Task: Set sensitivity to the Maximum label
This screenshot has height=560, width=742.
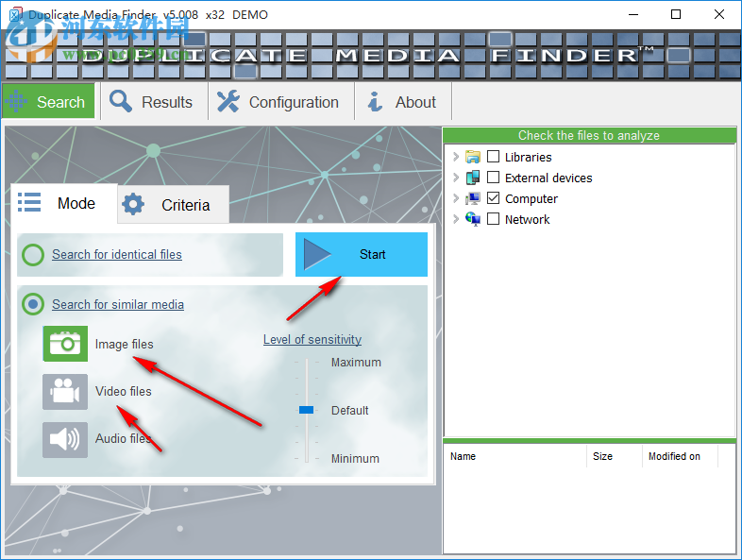Action: pyautogui.click(x=356, y=362)
